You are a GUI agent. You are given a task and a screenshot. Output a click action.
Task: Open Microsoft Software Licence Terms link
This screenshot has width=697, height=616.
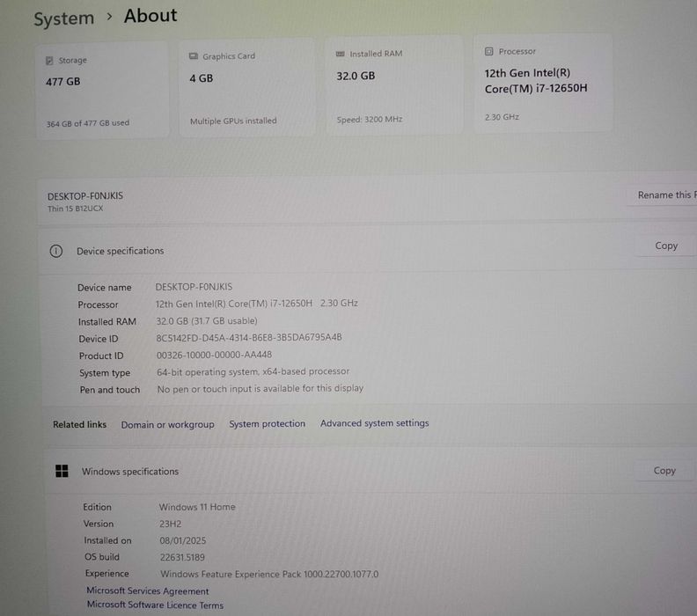click(155, 605)
